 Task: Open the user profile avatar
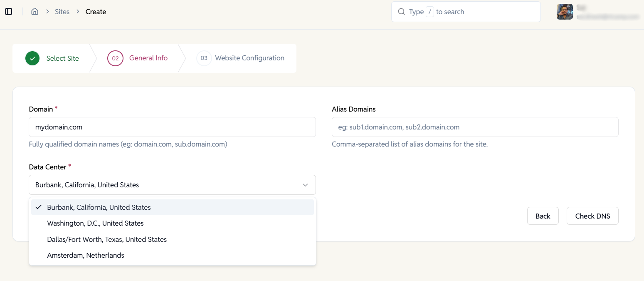tap(565, 12)
